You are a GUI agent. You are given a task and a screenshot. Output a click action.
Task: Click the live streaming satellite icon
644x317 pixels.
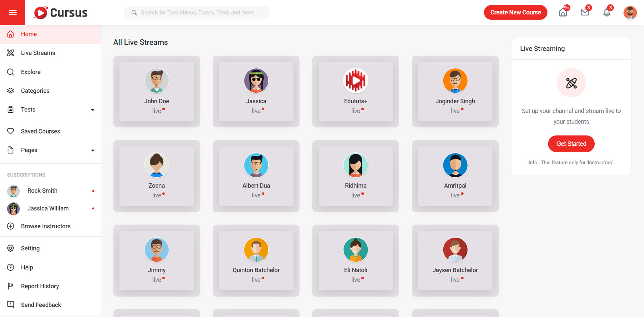point(571,83)
